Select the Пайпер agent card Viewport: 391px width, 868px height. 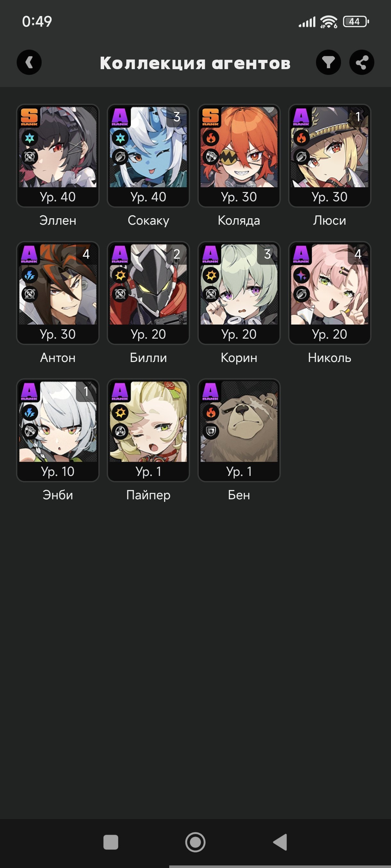pyautogui.click(x=148, y=430)
